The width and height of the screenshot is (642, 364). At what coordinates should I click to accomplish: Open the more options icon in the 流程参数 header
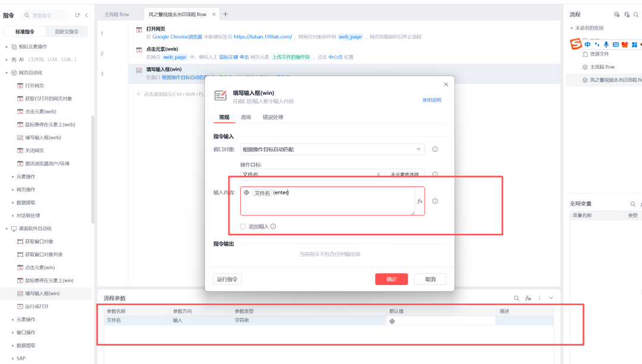539,298
